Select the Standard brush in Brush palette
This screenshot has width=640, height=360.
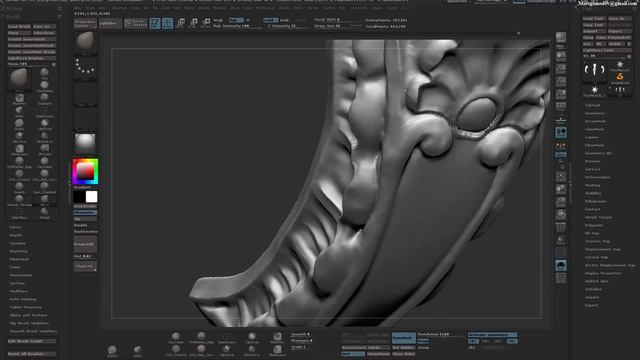tap(44, 99)
